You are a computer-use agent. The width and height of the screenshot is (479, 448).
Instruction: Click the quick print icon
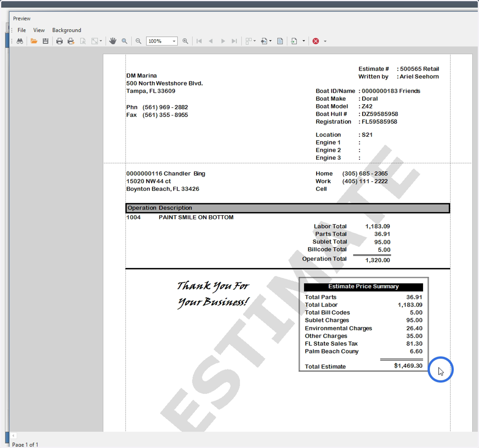71,41
